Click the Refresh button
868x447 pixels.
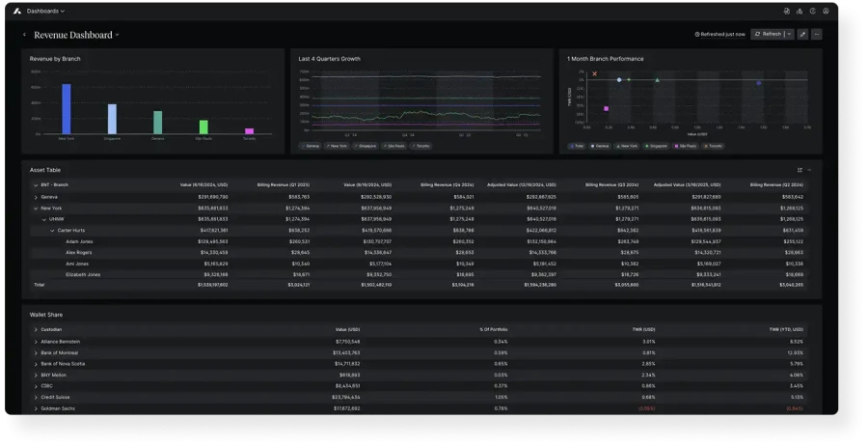768,34
